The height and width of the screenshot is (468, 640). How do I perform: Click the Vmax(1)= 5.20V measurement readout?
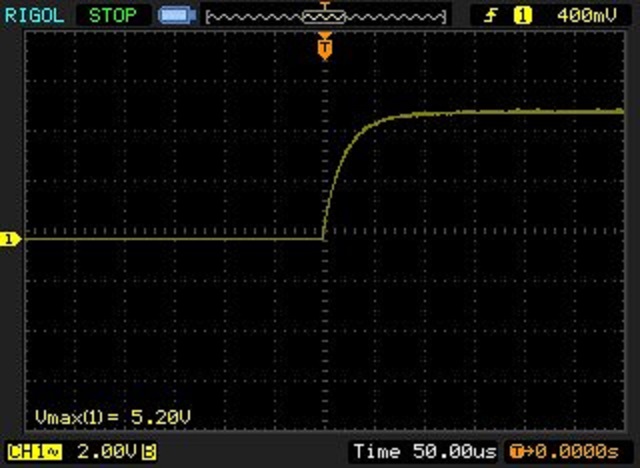click(x=113, y=417)
